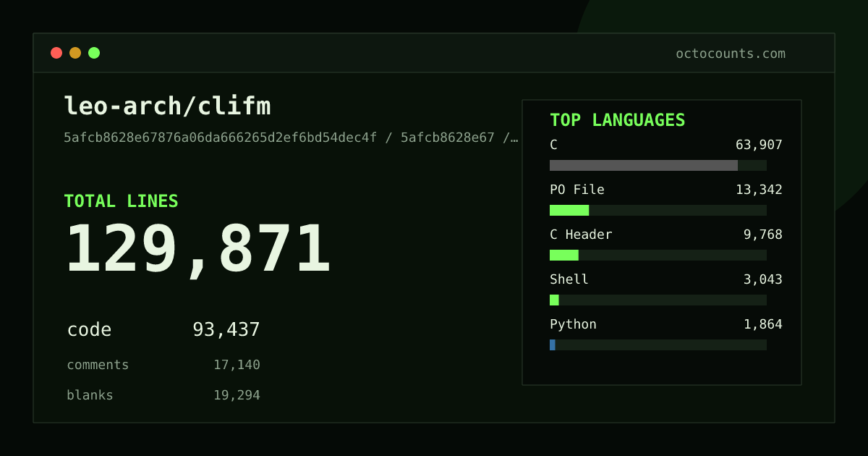Click the comments row label
Image resolution: width=868 pixels, height=456 pixels.
click(x=98, y=365)
